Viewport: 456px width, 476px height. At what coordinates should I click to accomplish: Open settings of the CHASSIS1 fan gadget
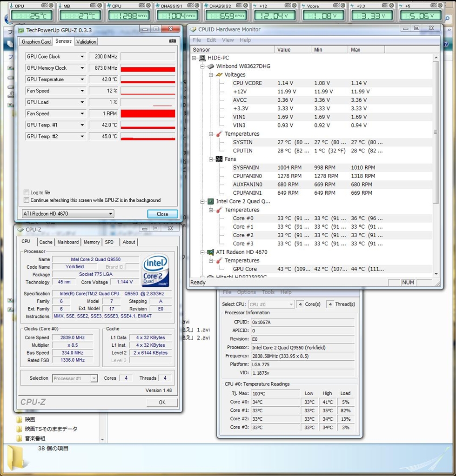coord(190,6)
